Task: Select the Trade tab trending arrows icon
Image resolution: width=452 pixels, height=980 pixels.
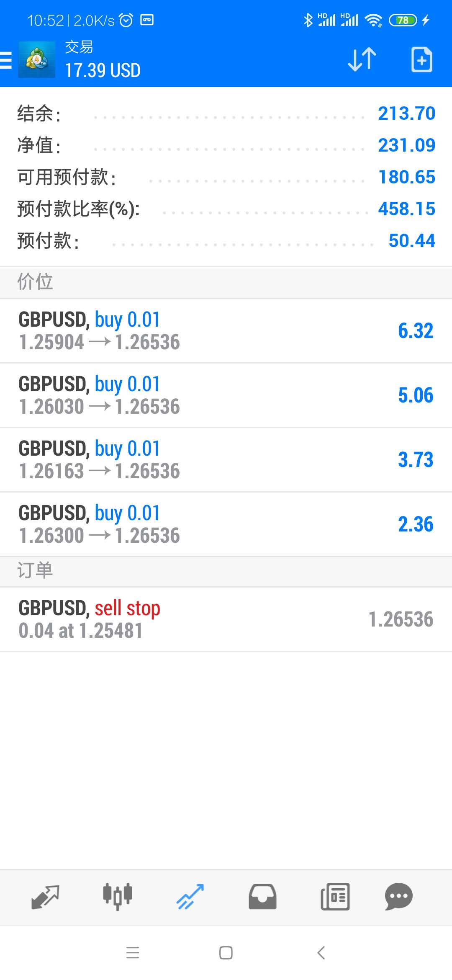Action: coord(190,897)
